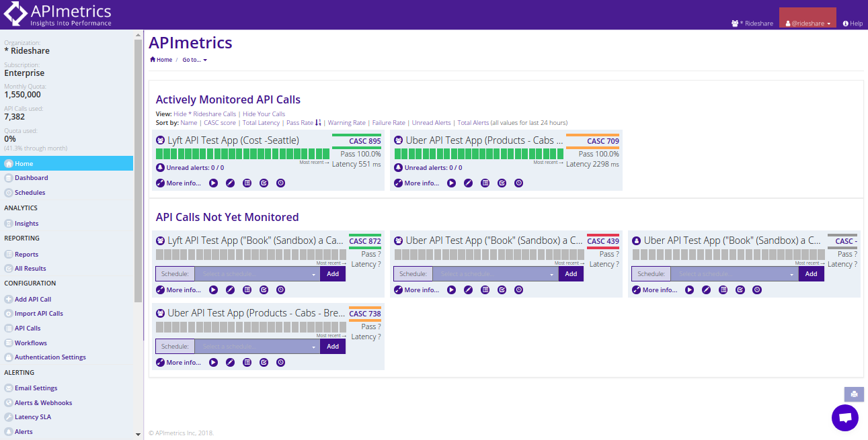The height and width of the screenshot is (440, 868).
Task: Click Add button on CASC 738 Uber card
Action: pos(333,347)
